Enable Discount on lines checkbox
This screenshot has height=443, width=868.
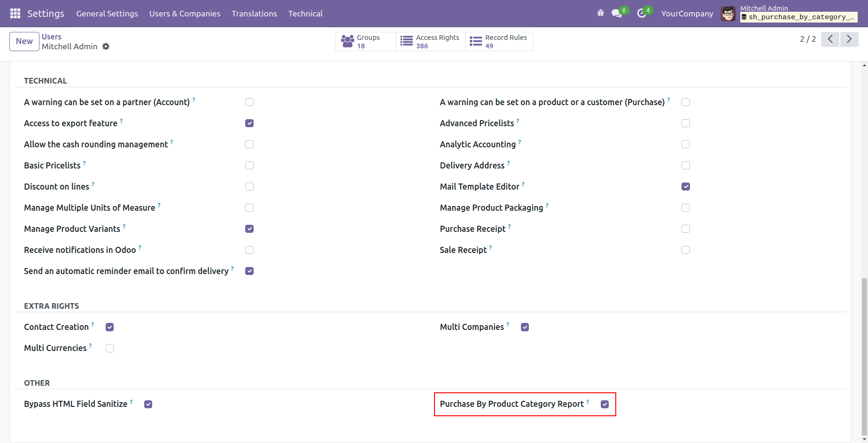click(x=249, y=187)
